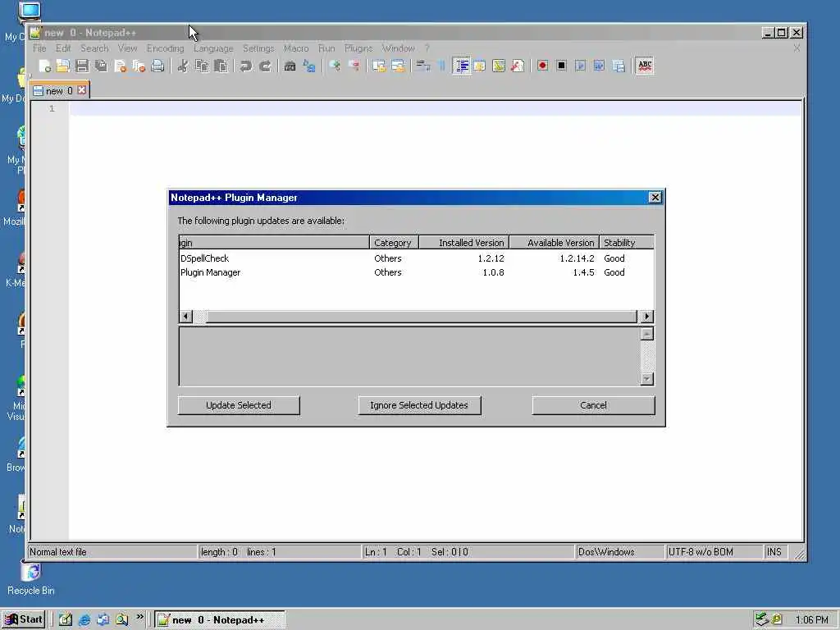This screenshot has width=840, height=630.
Task: Click the Stop Recording macro icon
Action: 561,66
